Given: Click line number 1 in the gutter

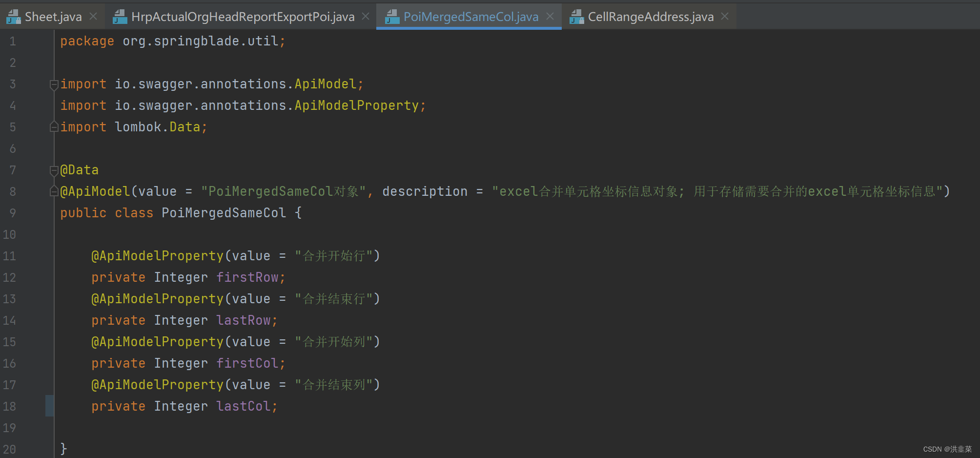Looking at the screenshot, I should click(x=13, y=42).
